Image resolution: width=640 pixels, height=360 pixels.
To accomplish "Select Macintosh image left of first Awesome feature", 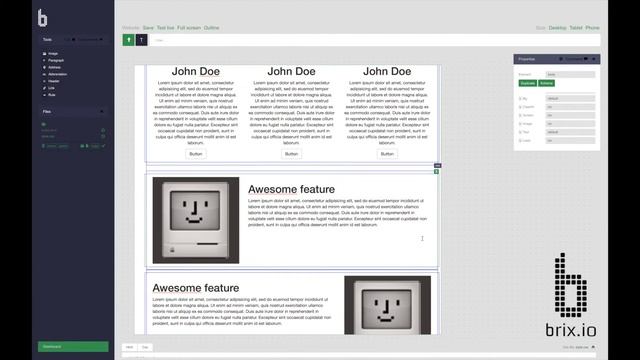I will [x=196, y=220].
